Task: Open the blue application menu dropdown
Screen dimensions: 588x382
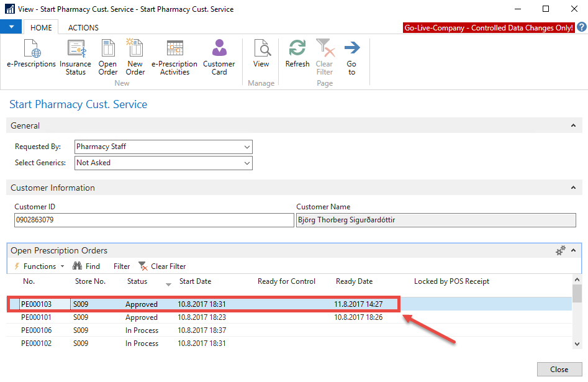Action: click(x=11, y=27)
